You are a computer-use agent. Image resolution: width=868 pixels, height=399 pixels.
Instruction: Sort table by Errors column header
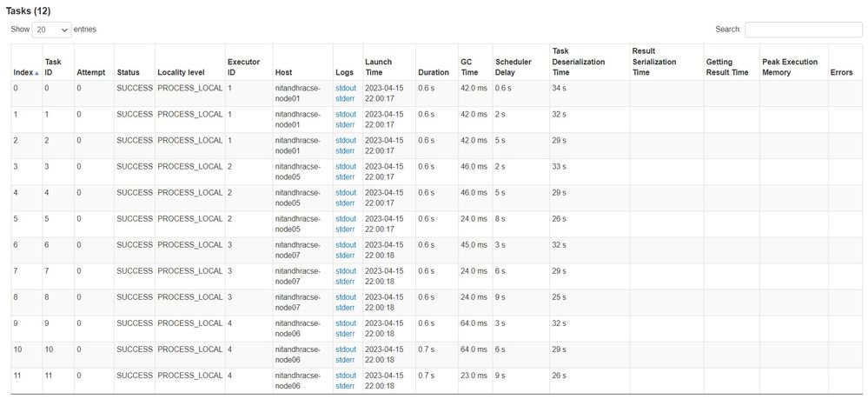841,72
